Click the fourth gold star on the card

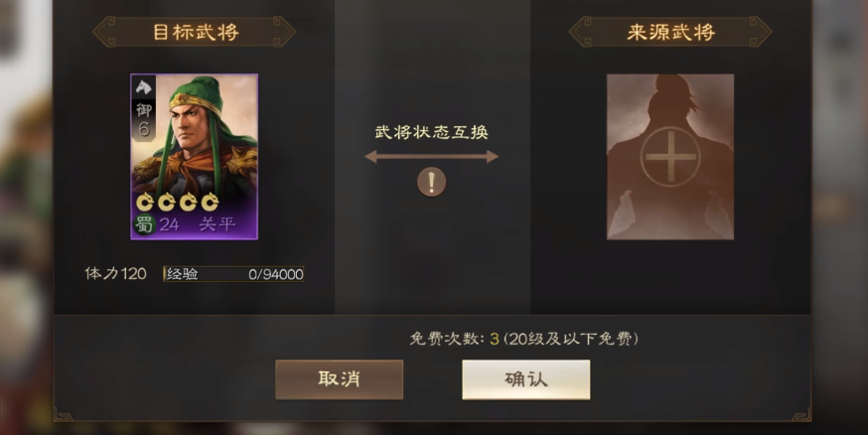(210, 203)
